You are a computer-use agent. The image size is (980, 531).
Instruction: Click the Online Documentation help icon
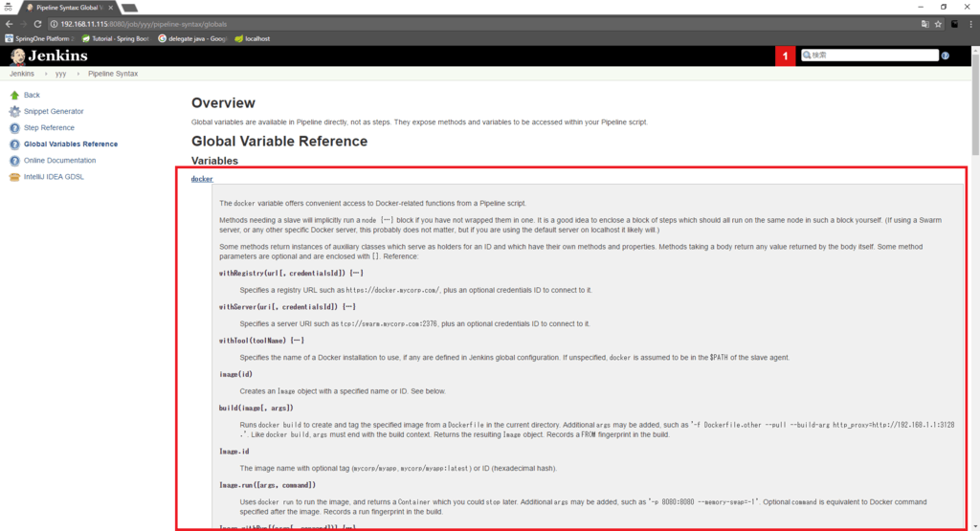pos(14,160)
